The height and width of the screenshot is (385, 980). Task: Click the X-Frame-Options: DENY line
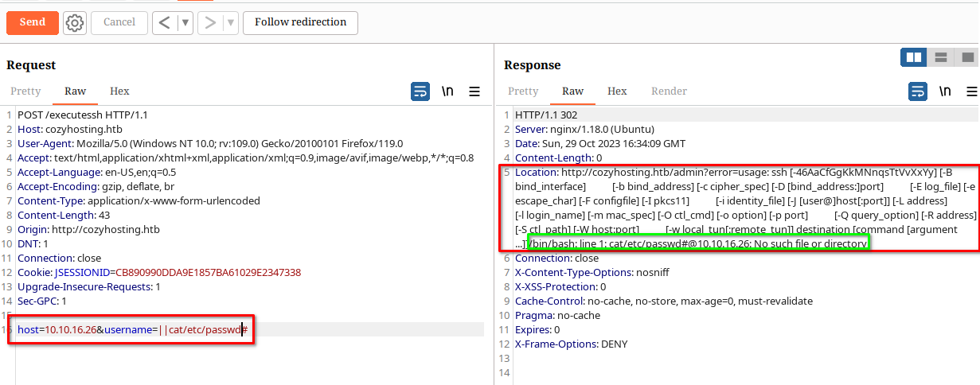pyautogui.click(x=571, y=344)
